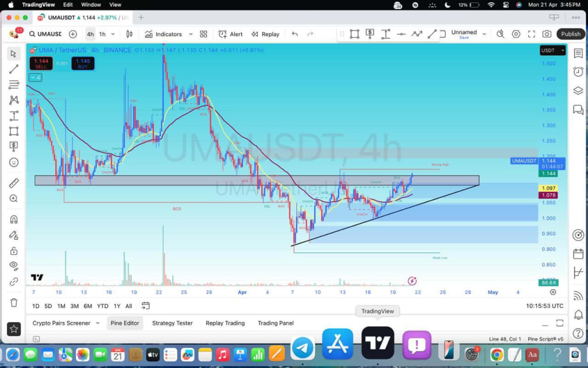The width and height of the screenshot is (588, 368).
Task: Activate the zoom in tool
Action: pyautogui.click(x=14, y=198)
